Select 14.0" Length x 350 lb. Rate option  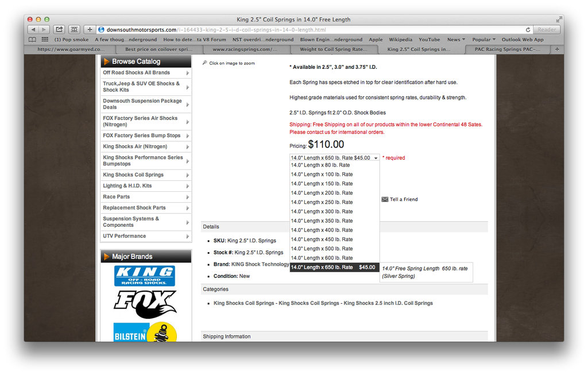[335, 221]
